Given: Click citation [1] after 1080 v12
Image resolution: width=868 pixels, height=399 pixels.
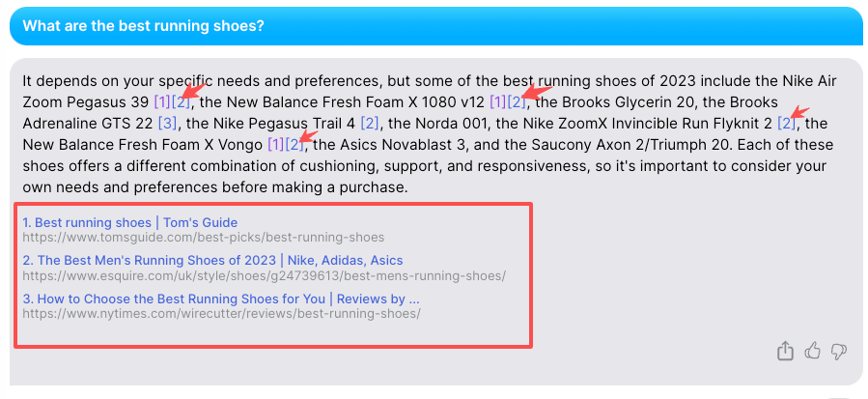Looking at the screenshot, I should point(497,101).
